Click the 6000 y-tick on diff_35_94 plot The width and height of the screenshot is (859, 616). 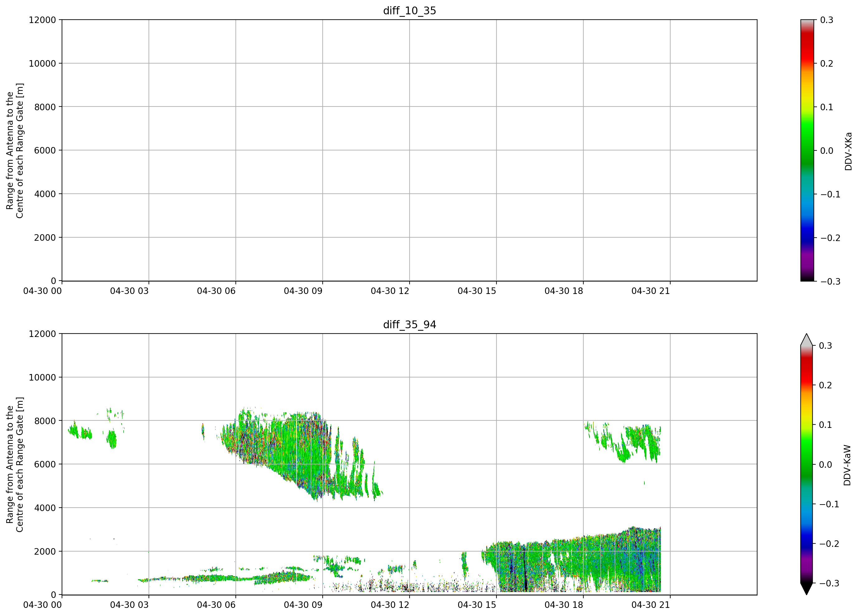pos(45,464)
